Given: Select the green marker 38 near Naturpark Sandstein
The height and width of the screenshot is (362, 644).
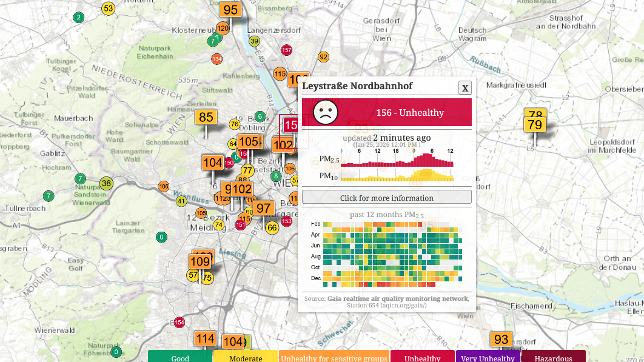Looking at the screenshot, I should click(107, 183).
